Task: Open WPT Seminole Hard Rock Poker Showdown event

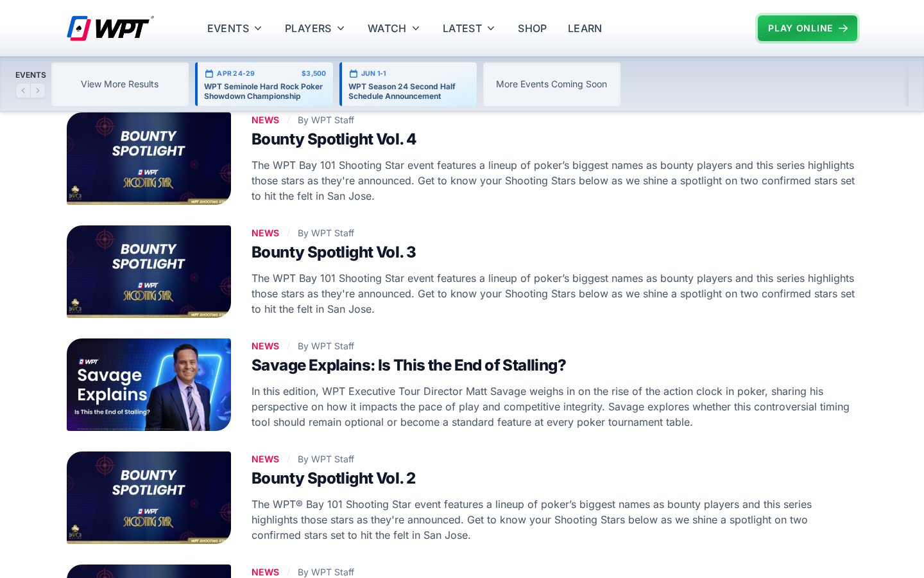Action: coord(264,84)
